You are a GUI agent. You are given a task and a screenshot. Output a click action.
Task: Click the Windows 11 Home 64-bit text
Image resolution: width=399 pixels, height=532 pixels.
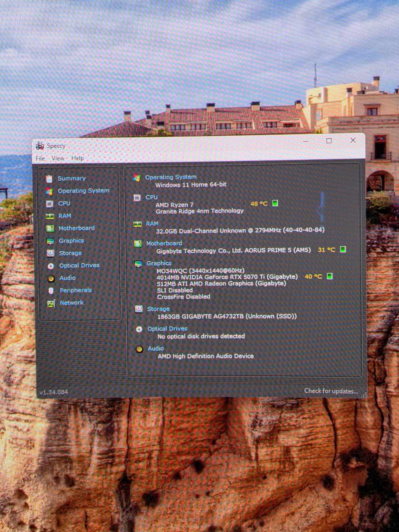point(191,185)
